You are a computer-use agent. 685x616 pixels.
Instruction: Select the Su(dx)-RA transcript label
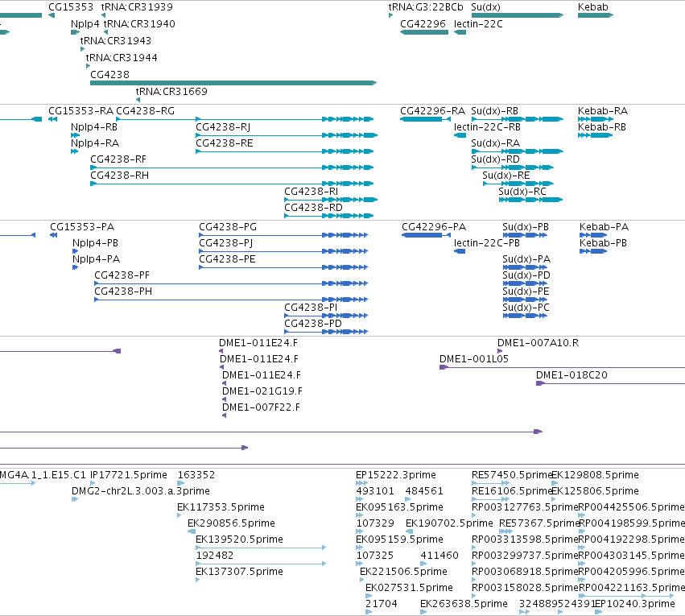496,143
